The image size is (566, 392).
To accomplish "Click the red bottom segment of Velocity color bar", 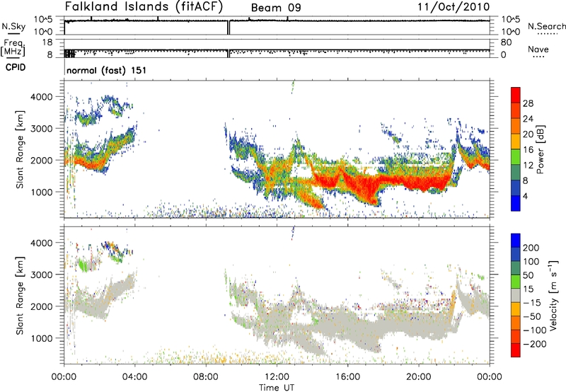I will click(x=516, y=350).
